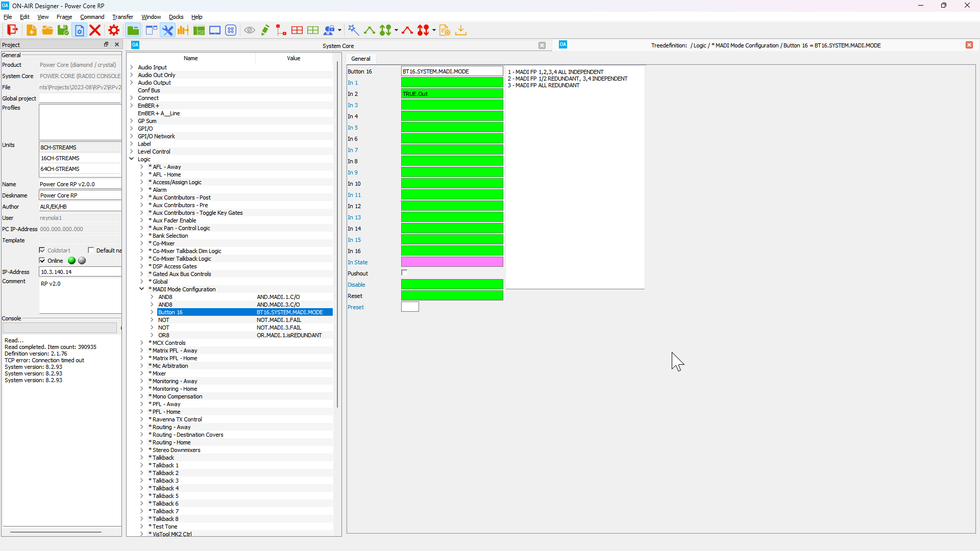
Task: Click the Preset link label
Action: coord(356,307)
